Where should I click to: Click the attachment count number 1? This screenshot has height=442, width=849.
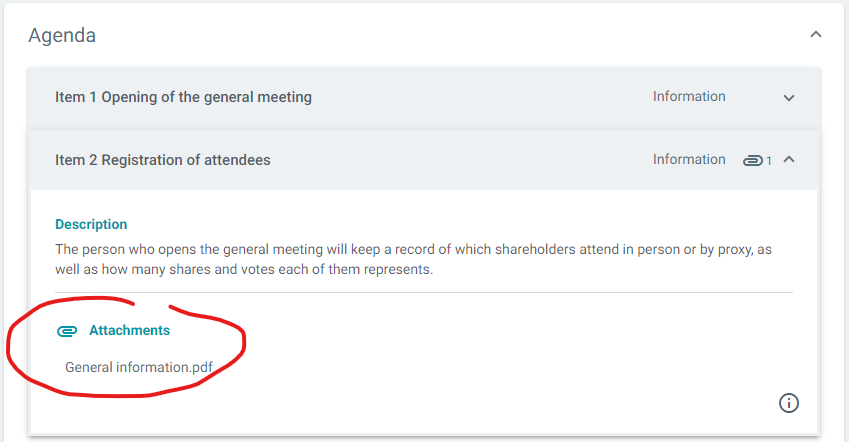point(768,161)
